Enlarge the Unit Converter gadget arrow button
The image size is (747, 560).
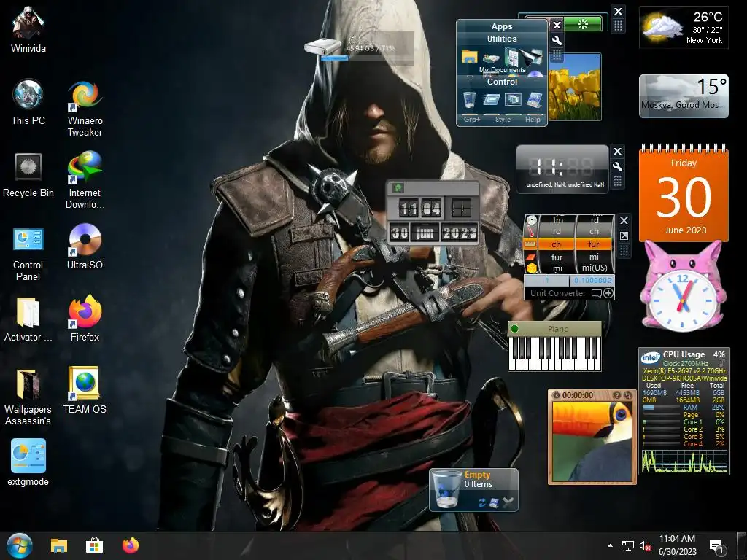tap(624, 236)
